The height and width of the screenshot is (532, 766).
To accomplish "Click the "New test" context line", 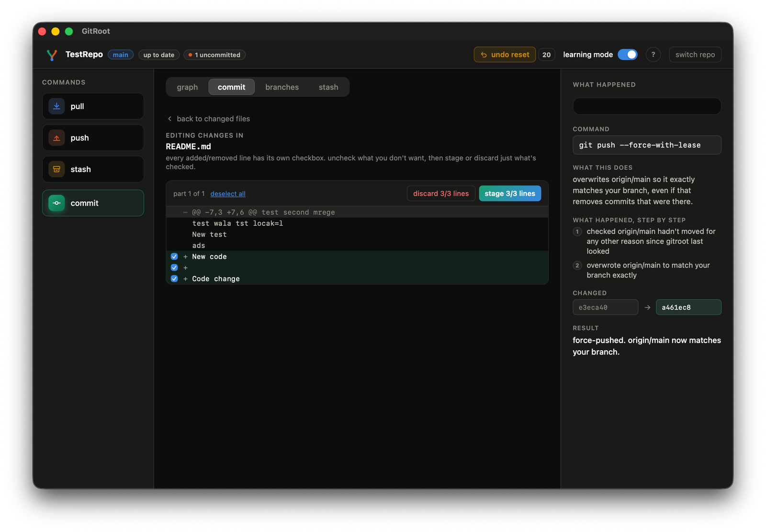I will [357, 234].
